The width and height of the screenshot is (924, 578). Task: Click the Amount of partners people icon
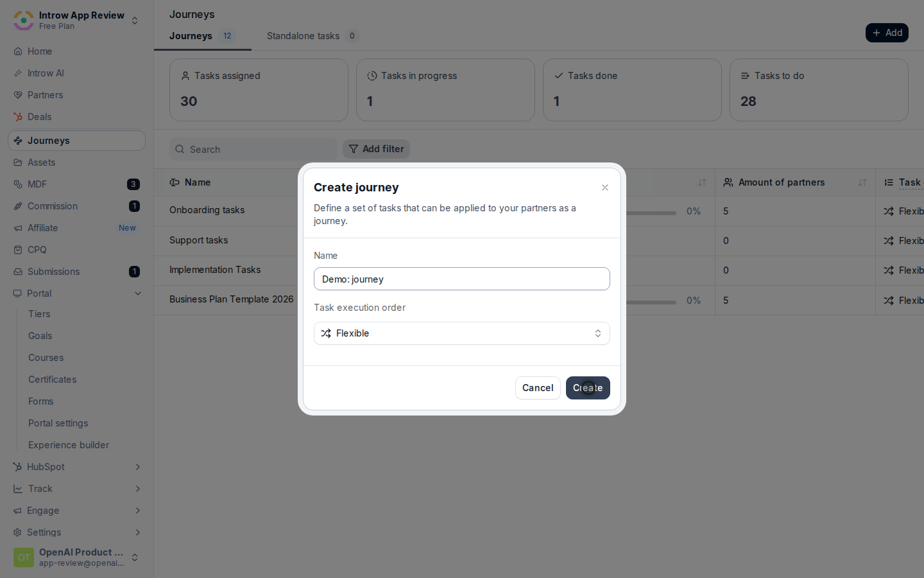pos(728,182)
